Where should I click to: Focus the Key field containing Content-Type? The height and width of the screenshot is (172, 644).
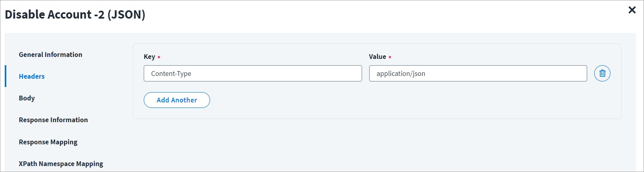point(253,74)
